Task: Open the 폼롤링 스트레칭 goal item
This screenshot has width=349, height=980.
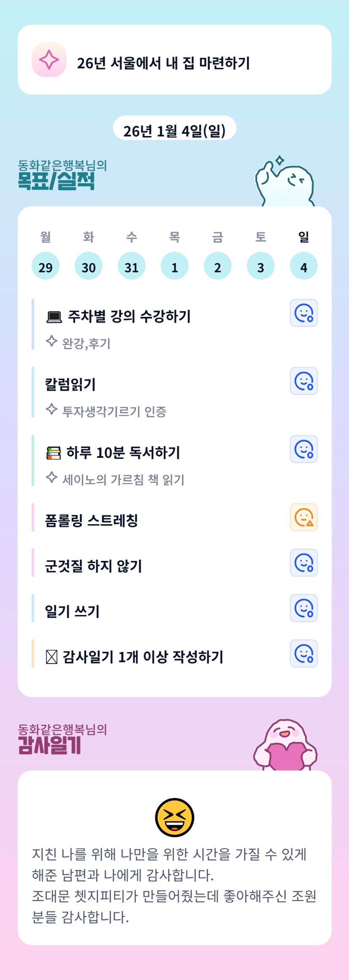Action: pos(92,520)
